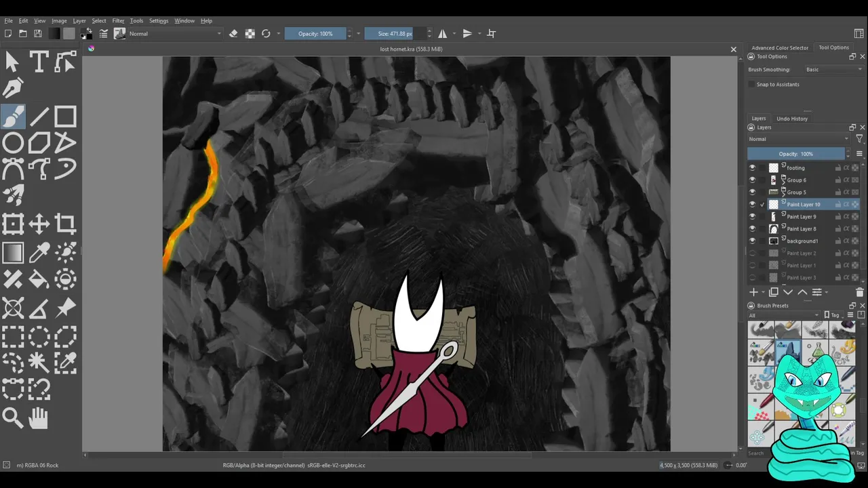Select the Freehand Brush tool
The image size is (868, 488).
pyautogui.click(x=12, y=117)
